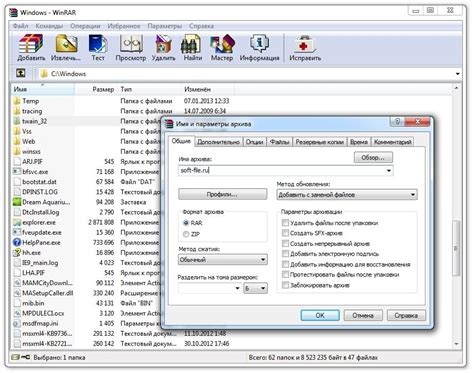Click the hh.exe file icon

[x=17, y=252]
